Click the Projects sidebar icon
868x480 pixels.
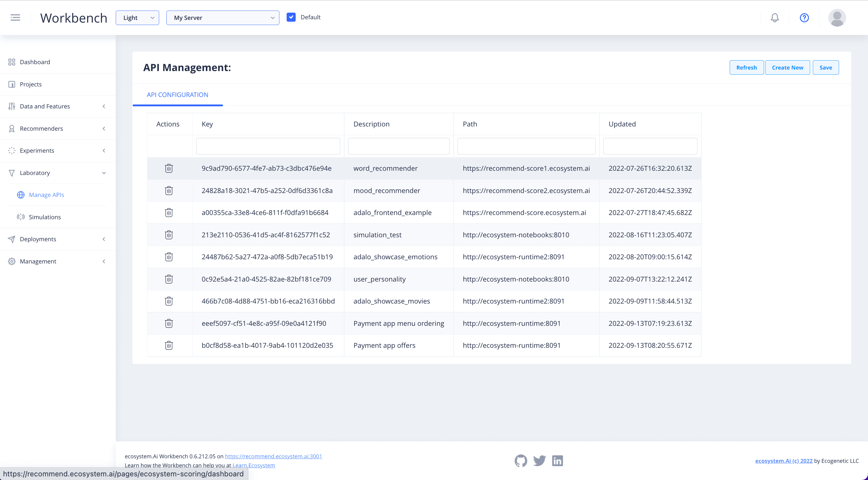(x=11, y=84)
